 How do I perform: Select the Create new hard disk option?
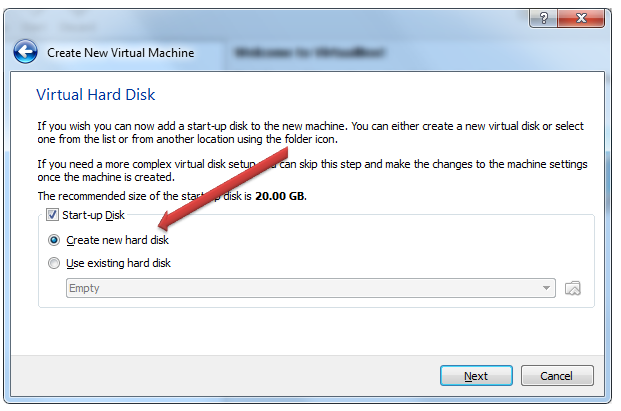pyautogui.click(x=54, y=240)
